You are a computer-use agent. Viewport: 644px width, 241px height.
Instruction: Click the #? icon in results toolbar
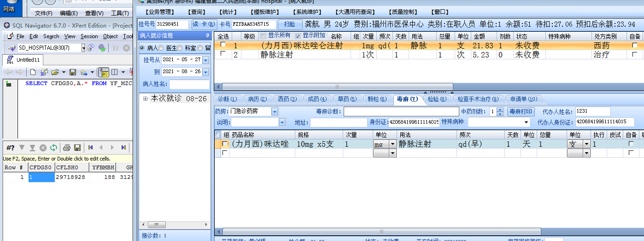(x=10, y=147)
